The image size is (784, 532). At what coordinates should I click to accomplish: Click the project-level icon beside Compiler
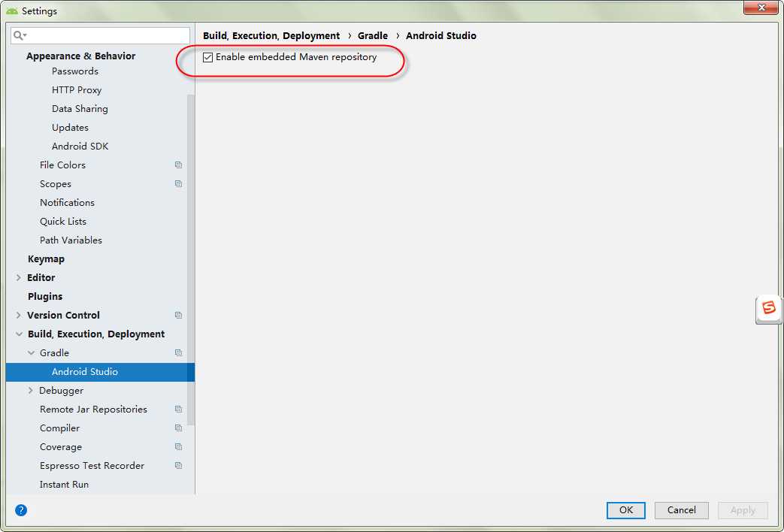[178, 428]
